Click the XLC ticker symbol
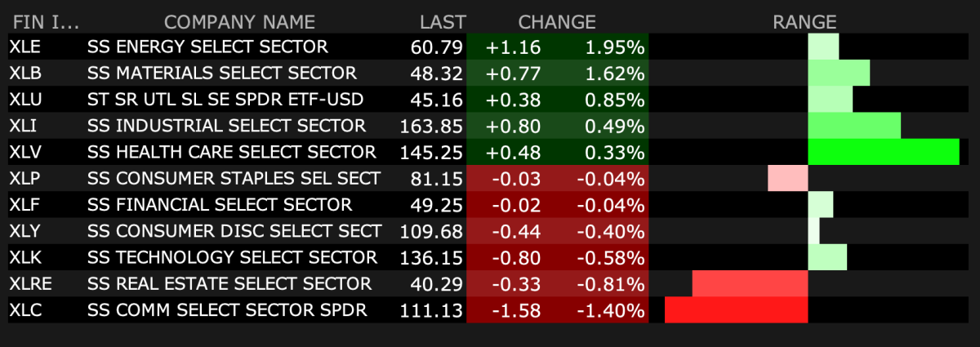980x347 pixels. 25,310
